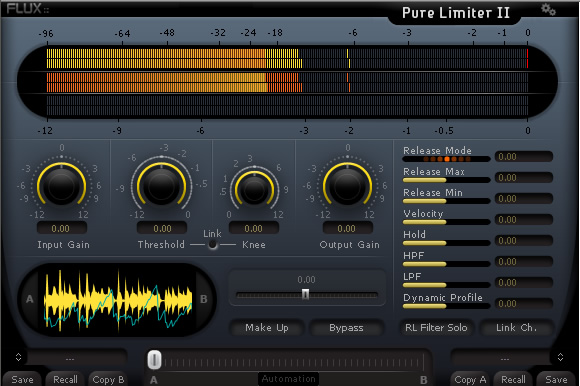Click the Velocity value field

point(523,219)
